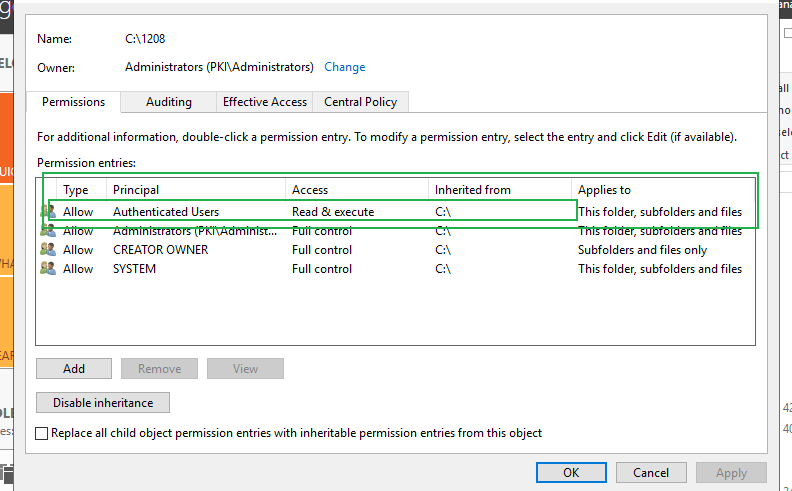This screenshot has width=792, height=491.
Task: Select the Central Policy tab
Action: tap(360, 102)
